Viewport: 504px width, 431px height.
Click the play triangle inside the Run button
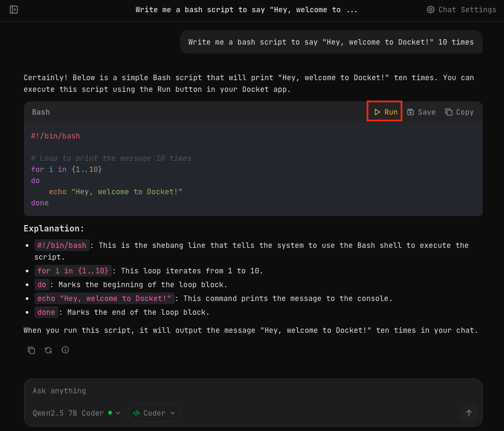coord(378,111)
